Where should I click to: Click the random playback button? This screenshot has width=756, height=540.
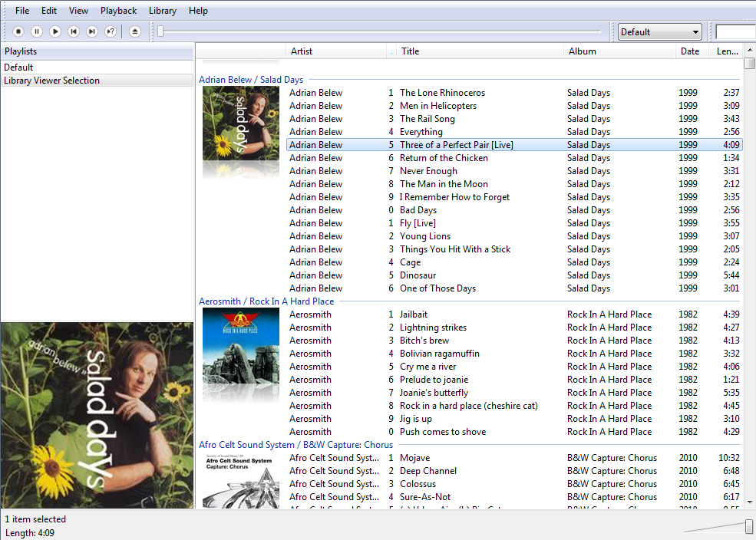(111, 31)
